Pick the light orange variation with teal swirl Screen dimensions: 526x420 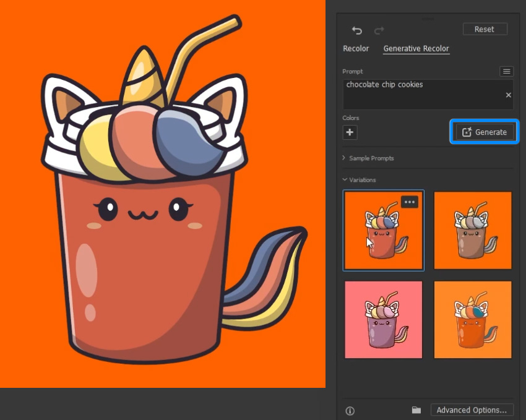coord(473,320)
